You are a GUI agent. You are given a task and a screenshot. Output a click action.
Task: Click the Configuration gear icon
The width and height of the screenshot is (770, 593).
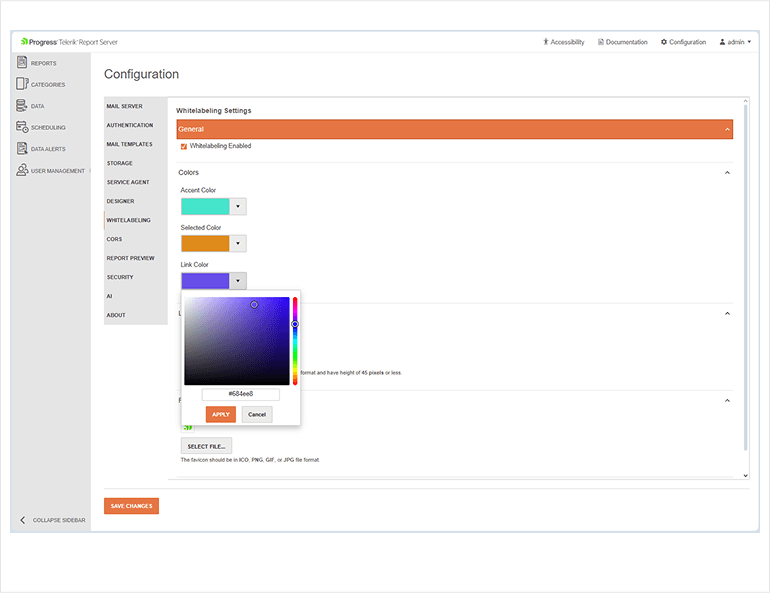[664, 42]
